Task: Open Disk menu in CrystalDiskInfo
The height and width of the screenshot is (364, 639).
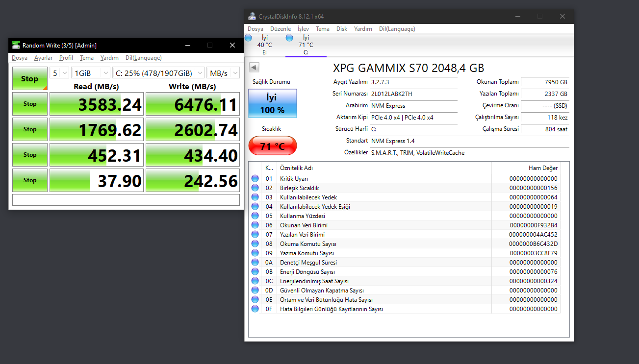Action: coord(342,29)
